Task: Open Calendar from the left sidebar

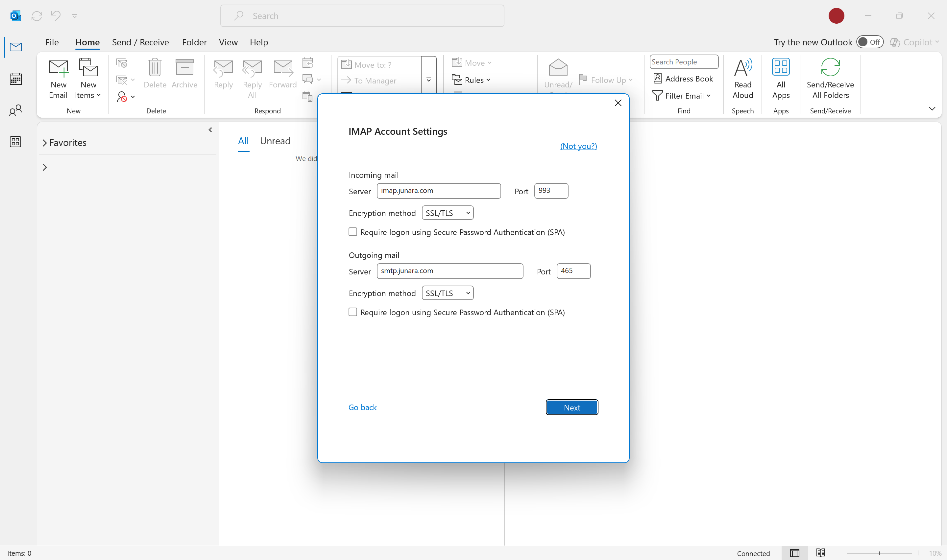Action: [15, 79]
